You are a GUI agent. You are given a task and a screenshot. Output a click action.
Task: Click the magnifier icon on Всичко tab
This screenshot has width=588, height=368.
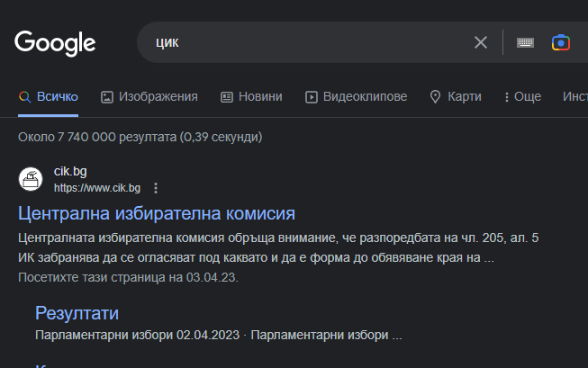click(x=24, y=97)
